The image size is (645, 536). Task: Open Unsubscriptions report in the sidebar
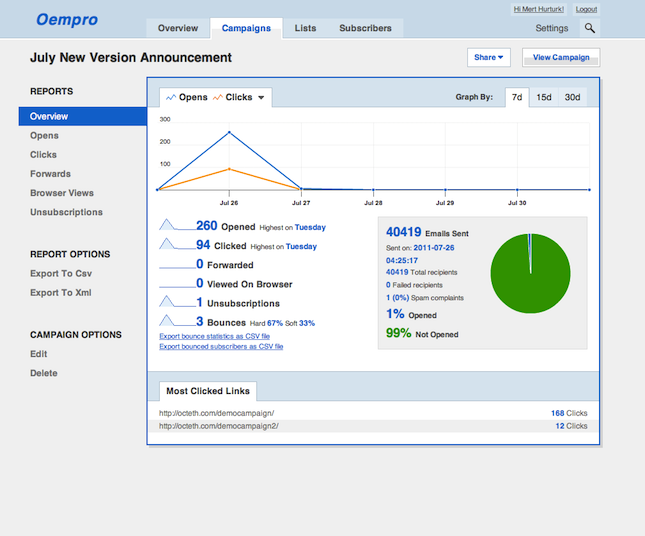66,212
